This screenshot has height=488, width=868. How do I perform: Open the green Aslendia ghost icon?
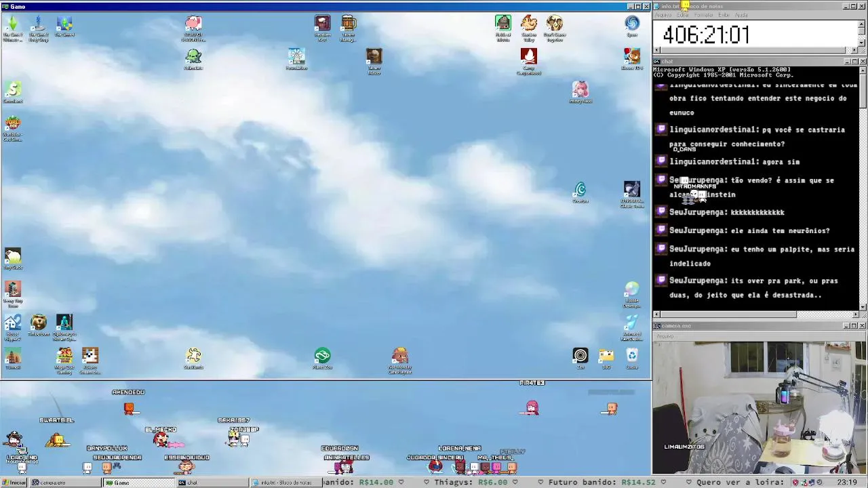pos(193,60)
